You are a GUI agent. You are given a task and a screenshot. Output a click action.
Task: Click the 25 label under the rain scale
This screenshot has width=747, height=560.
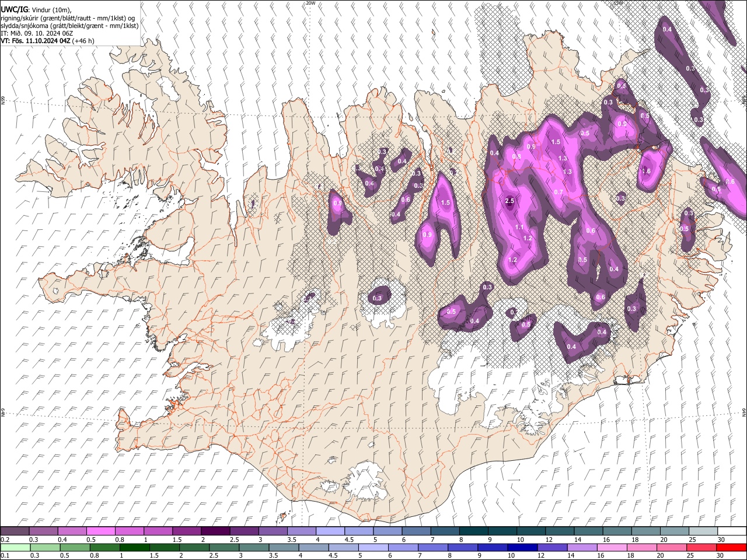pyautogui.click(x=692, y=556)
